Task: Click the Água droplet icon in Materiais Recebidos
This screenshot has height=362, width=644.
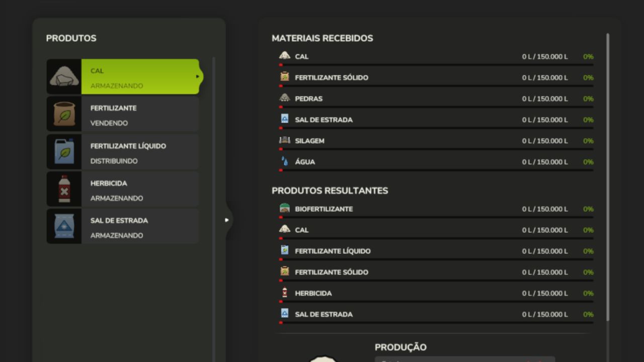Action: point(285,161)
